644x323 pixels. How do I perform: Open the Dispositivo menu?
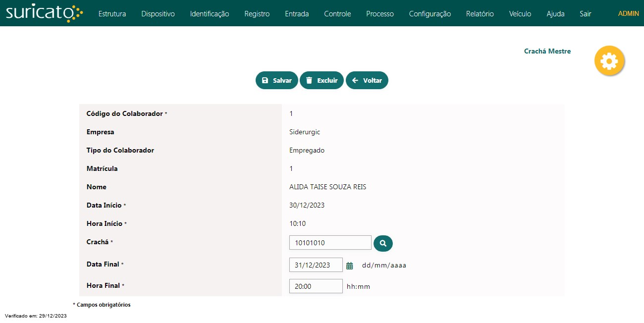click(158, 14)
